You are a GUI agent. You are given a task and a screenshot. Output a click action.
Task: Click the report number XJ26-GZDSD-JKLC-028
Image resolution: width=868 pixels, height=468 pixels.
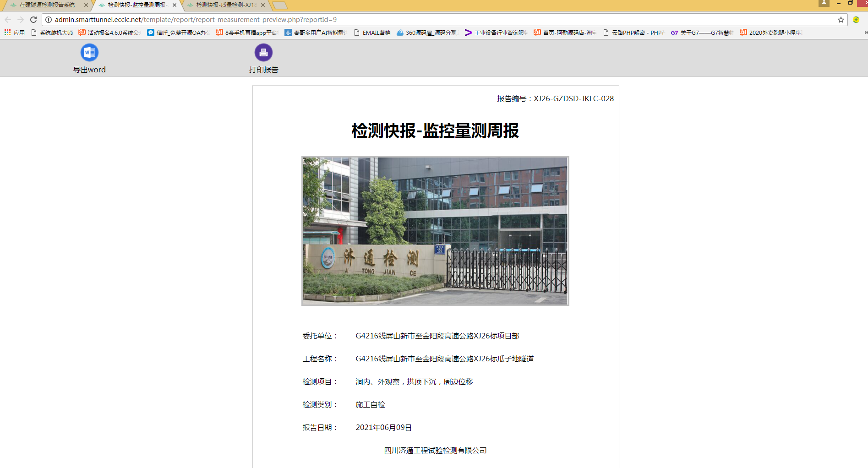coord(573,98)
